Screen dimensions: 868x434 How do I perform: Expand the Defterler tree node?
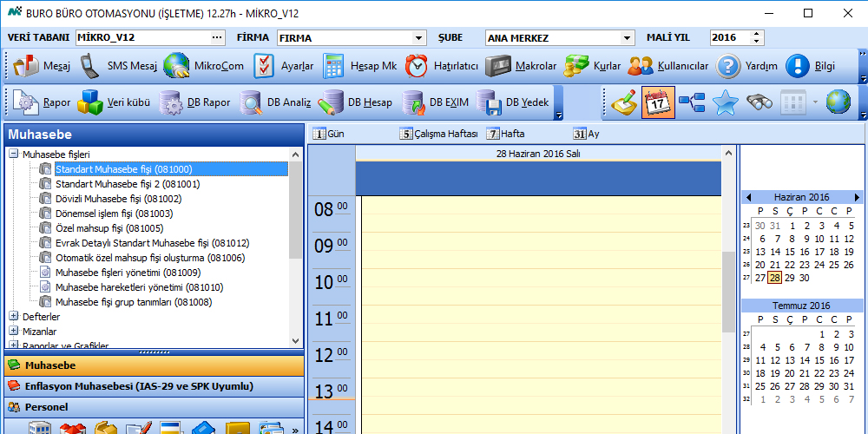pos(14,316)
